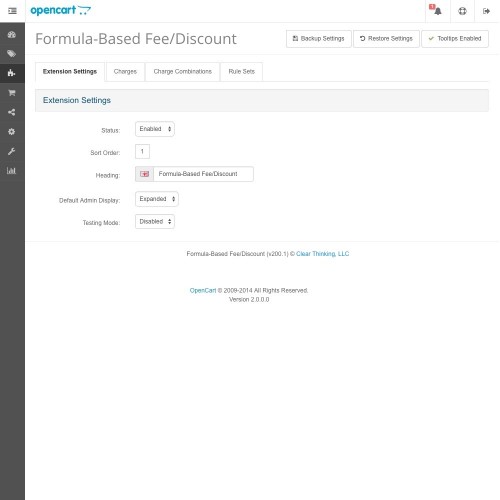This screenshot has height=500, width=500.
Task: Open the Default Admin Display dropdown
Action: (x=157, y=199)
